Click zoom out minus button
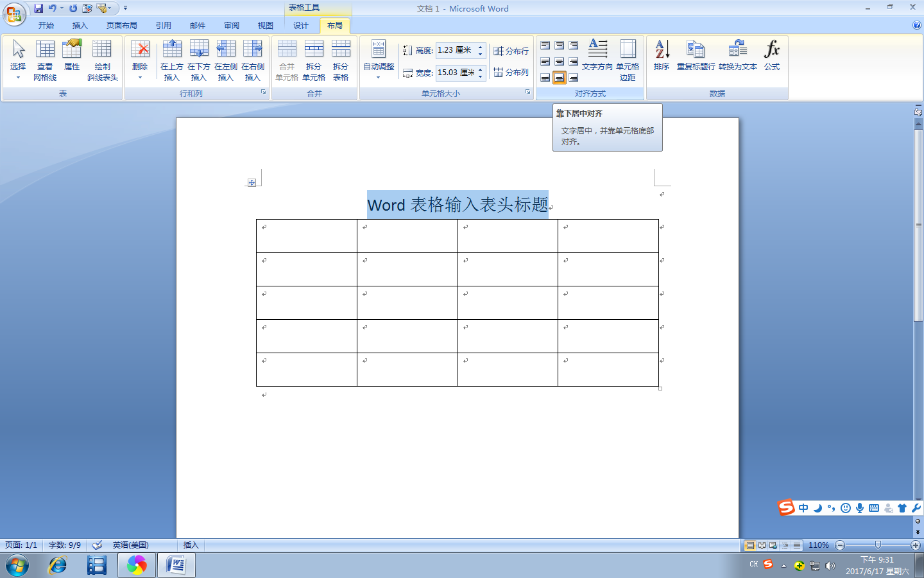The height and width of the screenshot is (578, 924). click(840, 545)
